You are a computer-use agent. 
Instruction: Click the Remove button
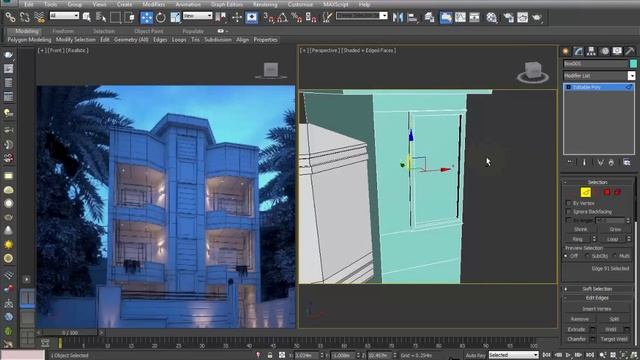579,319
